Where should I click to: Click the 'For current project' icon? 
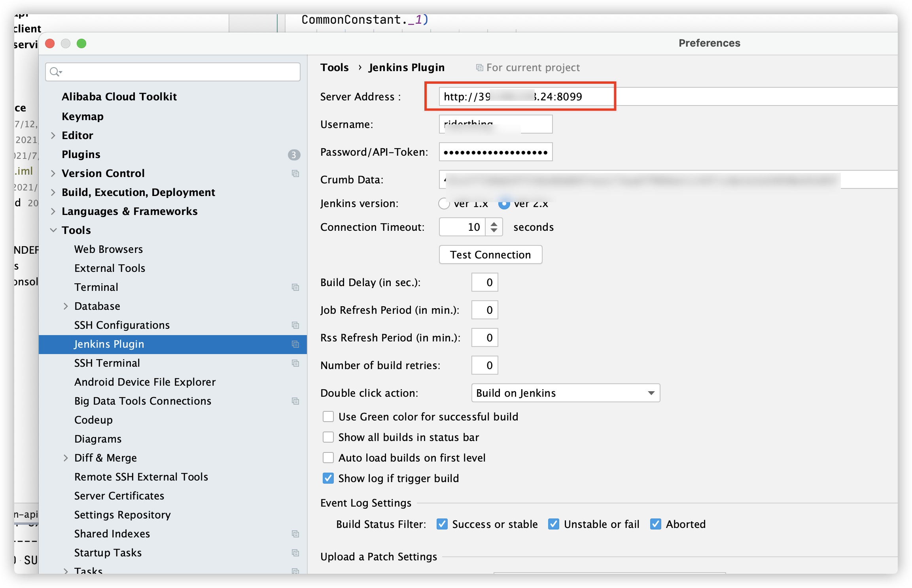click(479, 68)
